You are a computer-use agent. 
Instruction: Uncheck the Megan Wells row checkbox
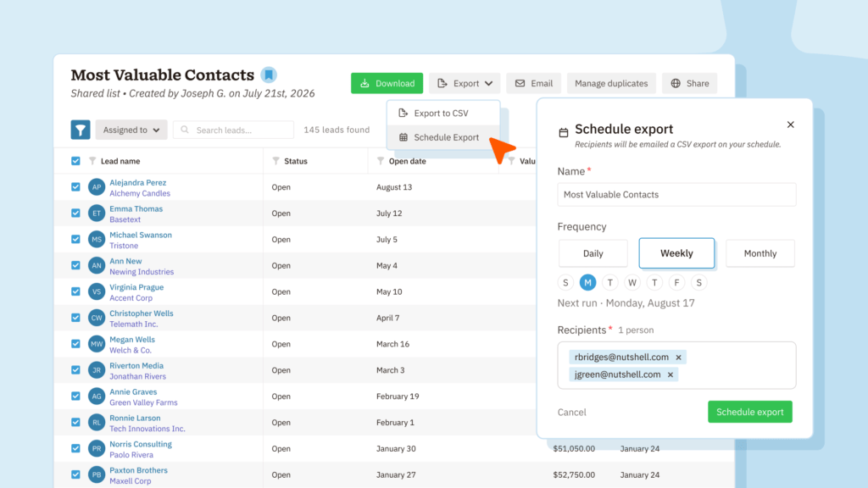coord(75,344)
